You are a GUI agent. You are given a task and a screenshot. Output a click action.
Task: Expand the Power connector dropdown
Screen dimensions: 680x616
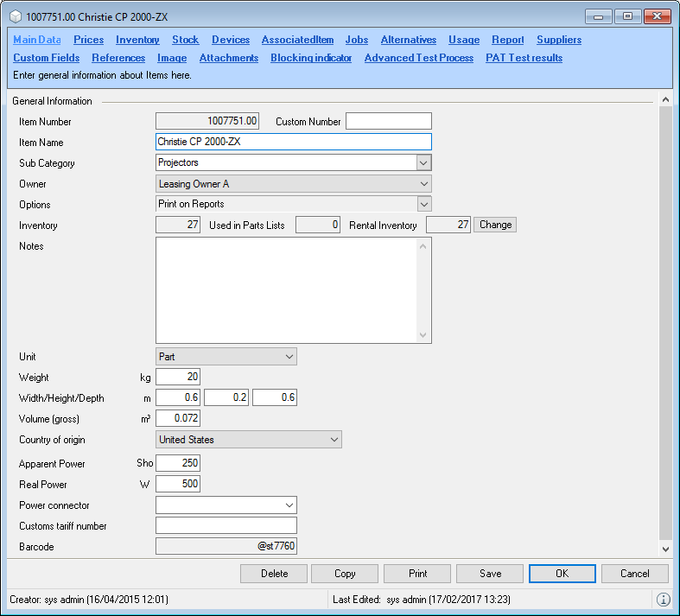tap(289, 505)
